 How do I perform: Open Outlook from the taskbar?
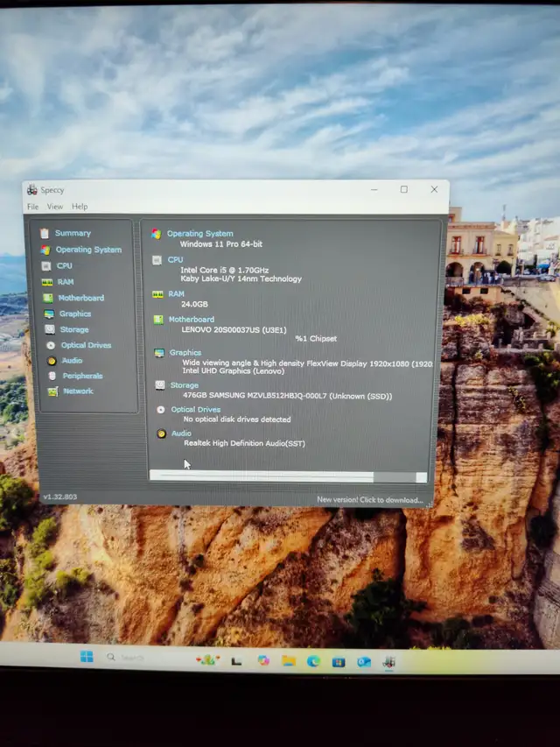[364, 662]
